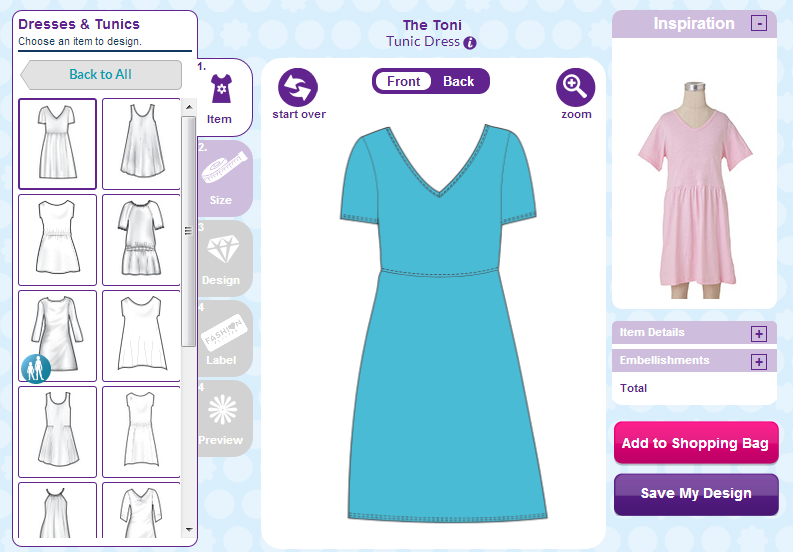This screenshot has height=552, width=793.
Task: Go to the Preview flower step
Action: (x=223, y=419)
